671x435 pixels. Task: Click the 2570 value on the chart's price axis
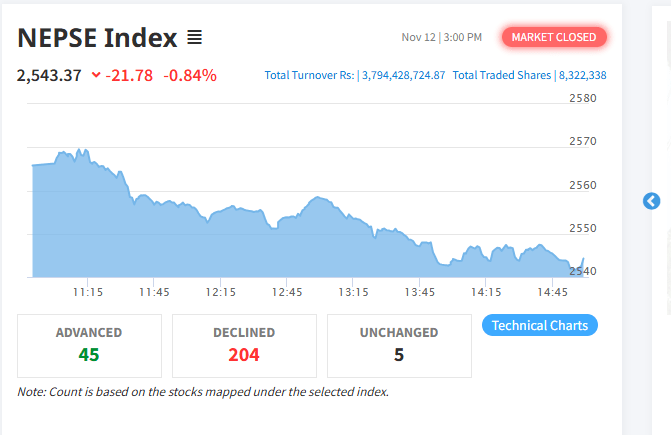coord(582,141)
